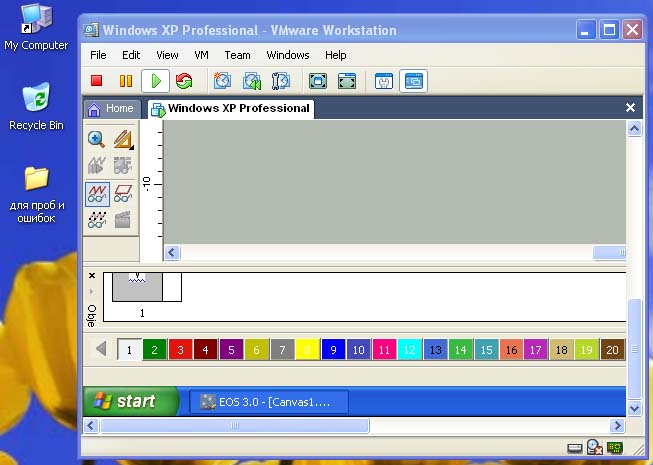This screenshot has height=465, width=653.
Task: Open the Edit menu
Action: (131, 55)
